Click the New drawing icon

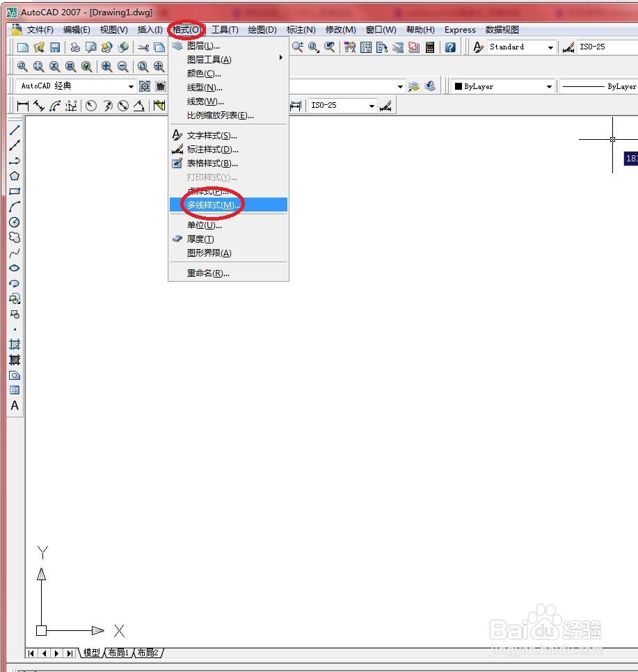(23, 47)
